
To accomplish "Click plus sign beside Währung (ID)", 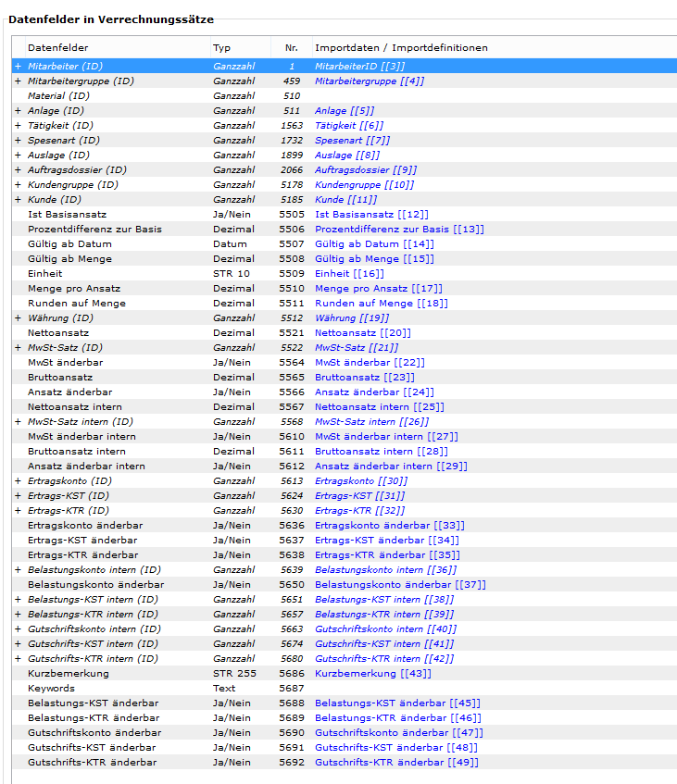I will 18,318.
